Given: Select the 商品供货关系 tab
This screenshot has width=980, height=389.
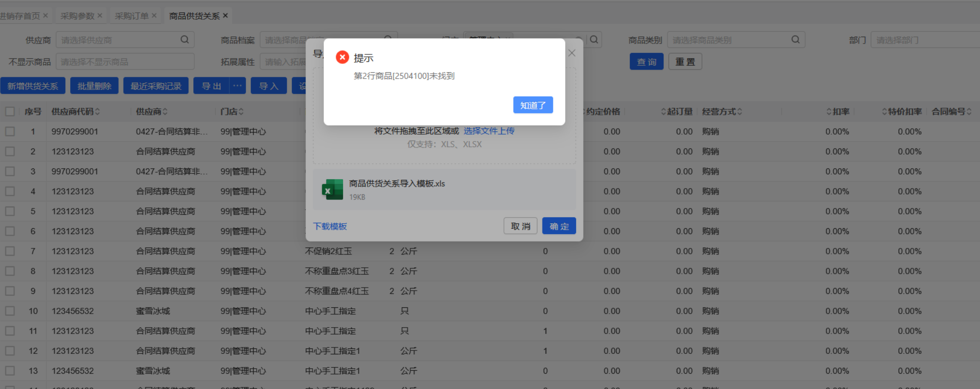Looking at the screenshot, I should pyautogui.click(x=194, y=16).
